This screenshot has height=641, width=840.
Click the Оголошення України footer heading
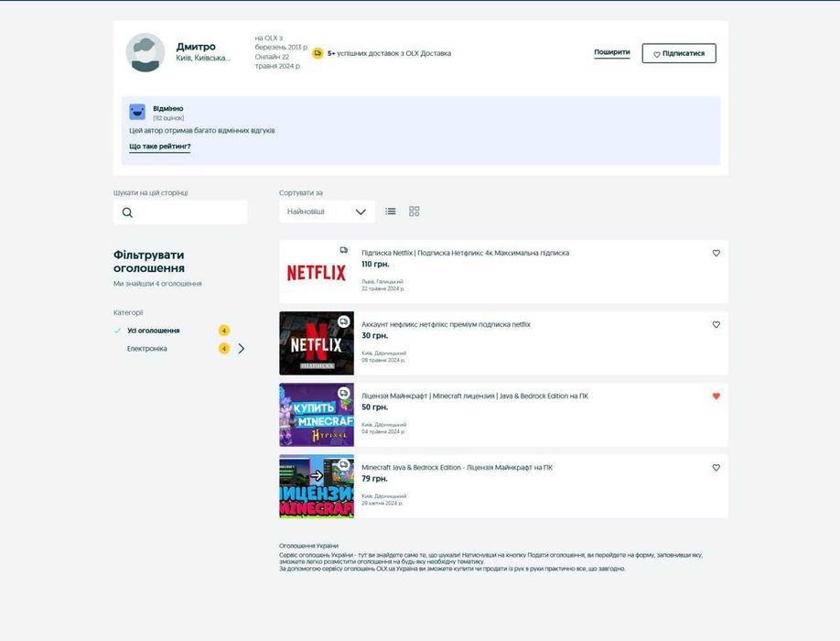click(308, 546)
